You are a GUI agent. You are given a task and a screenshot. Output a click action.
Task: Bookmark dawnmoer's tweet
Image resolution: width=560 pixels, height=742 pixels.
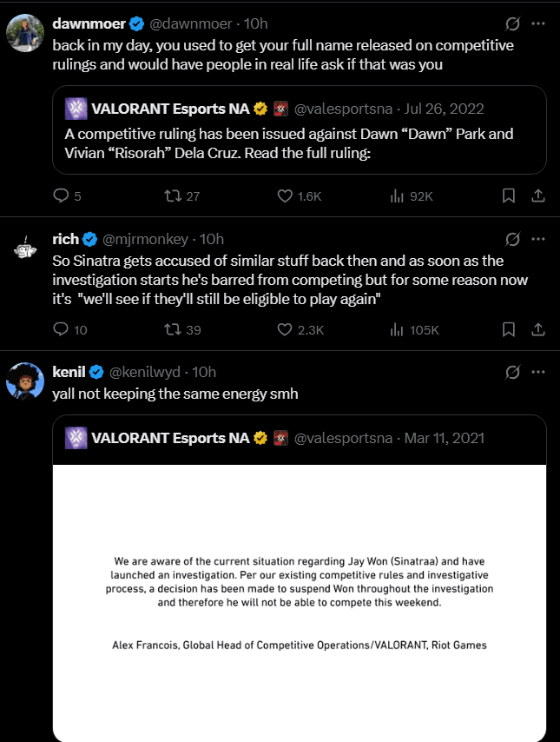[x=509, y=195]
